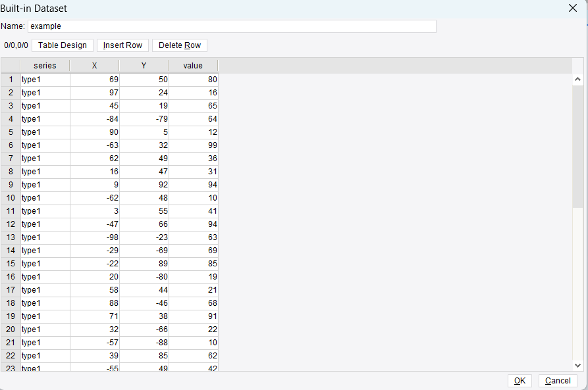Click the series cell in row 12
The height and width of the screenshot is (390, 588).
[x=45, y=224]
